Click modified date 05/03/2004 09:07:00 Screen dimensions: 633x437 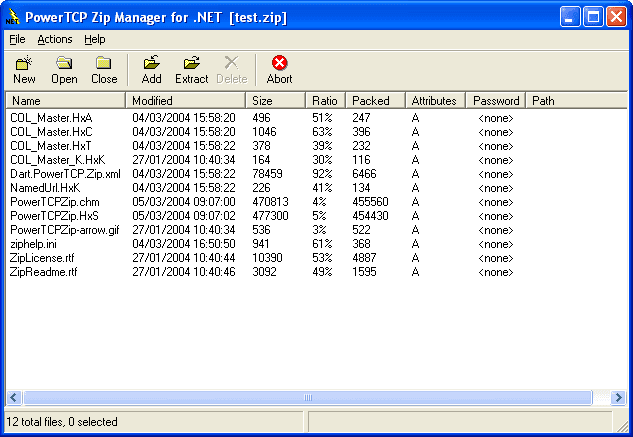pyautogui.click(x=184, y=202)
